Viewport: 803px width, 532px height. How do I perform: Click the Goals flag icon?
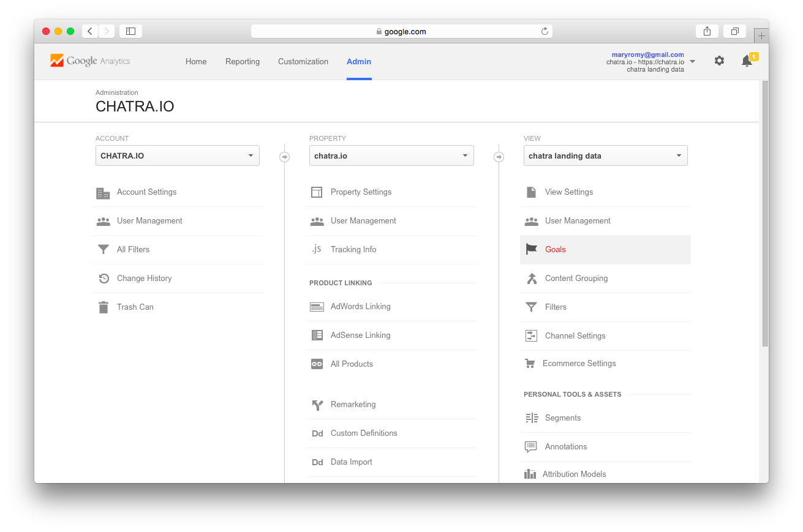[x=530, y=249]
